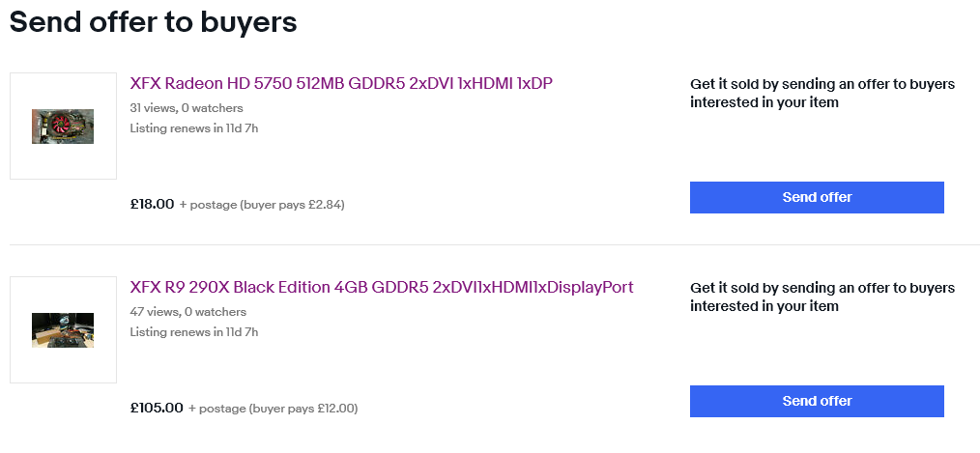The image size is (980, 453).
Task: Click the 'buyer pays £12.00' postage text
Action: pyautogui.click(x=303, y=409)
